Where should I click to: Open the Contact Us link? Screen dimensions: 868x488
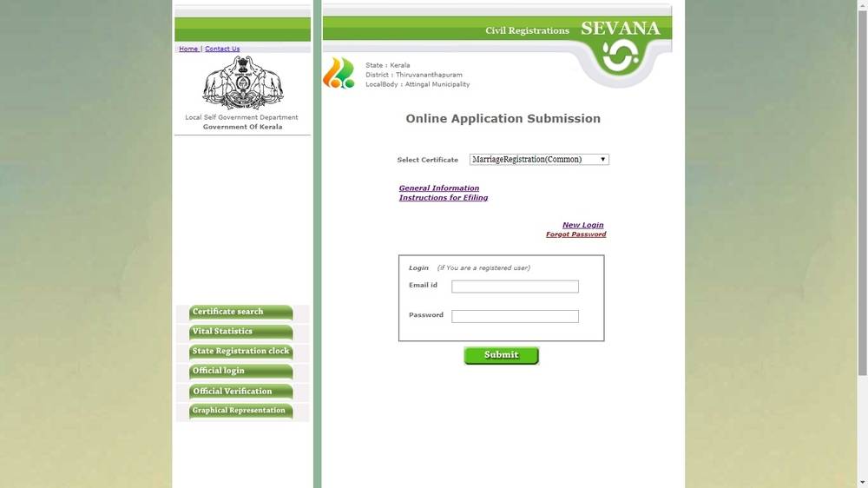click(222, 49)
